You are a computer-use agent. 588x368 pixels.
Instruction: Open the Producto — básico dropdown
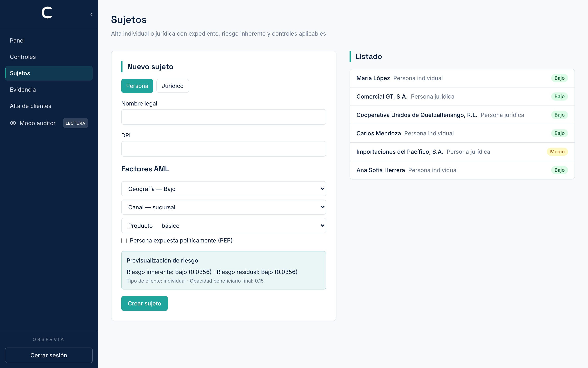224,226
